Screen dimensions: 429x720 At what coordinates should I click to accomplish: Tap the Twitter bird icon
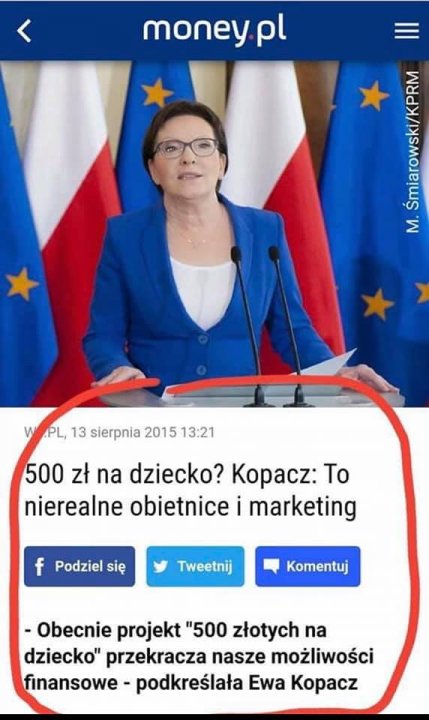pos(160,567)
